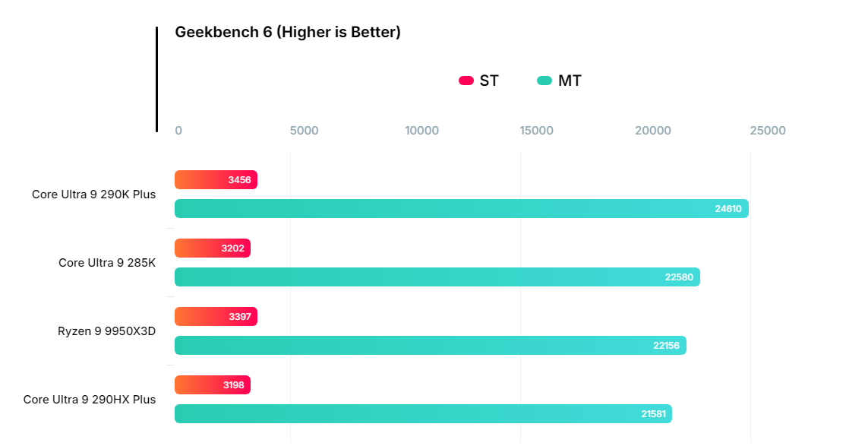The image size is (868, 446).
Task: Click the 24610 score value label
Action: click(x=728, y=208)
